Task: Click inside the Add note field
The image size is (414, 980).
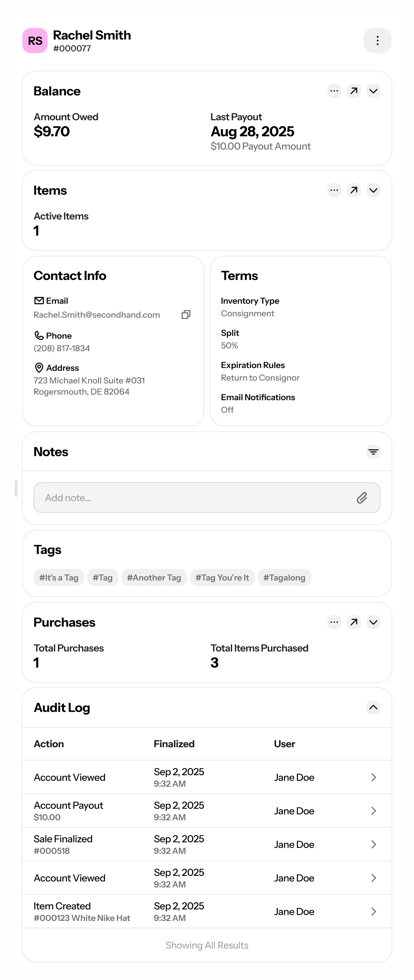Action: [x=190, y=498]
